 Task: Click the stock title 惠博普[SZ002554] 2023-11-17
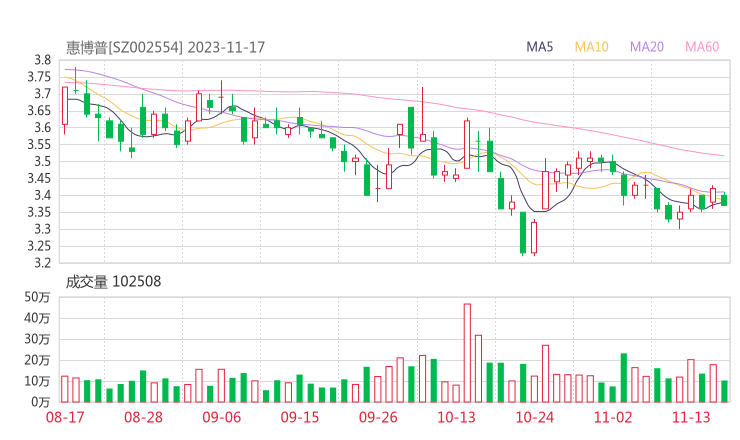pos(165,47)
